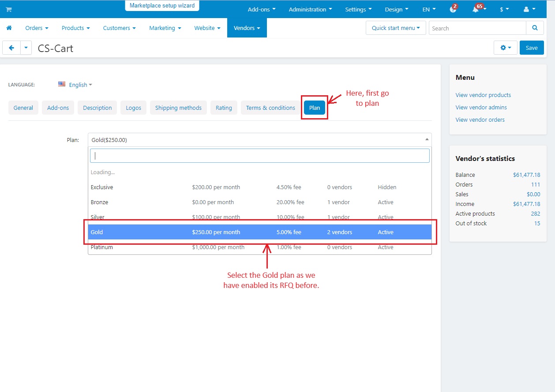Viewport: 555px width, 392px height.
Task: Open View vendor products link
Action: click(483, 95)
